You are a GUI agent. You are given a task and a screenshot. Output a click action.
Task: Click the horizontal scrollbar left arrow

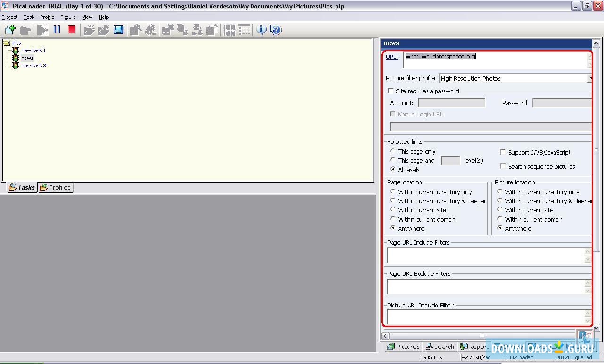[386, 336]
